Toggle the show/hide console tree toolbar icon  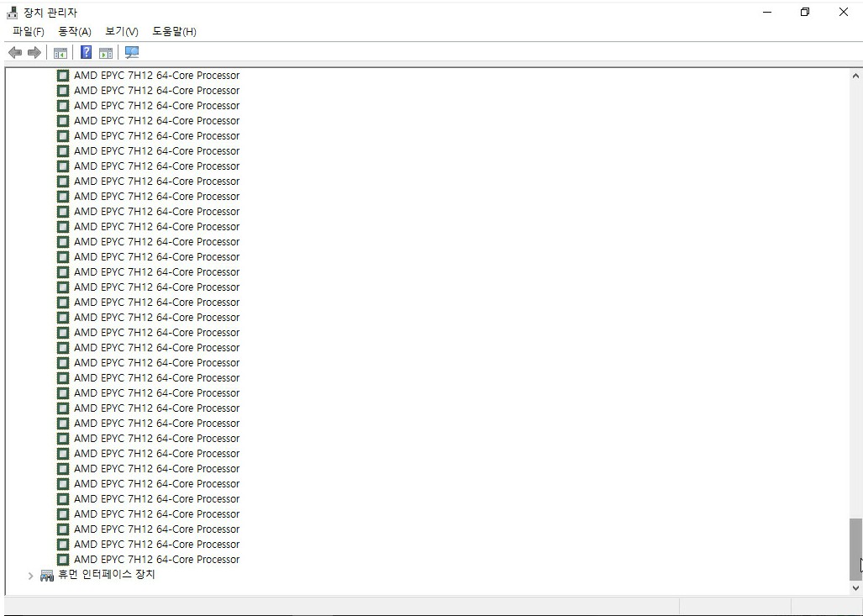[60, 53]
